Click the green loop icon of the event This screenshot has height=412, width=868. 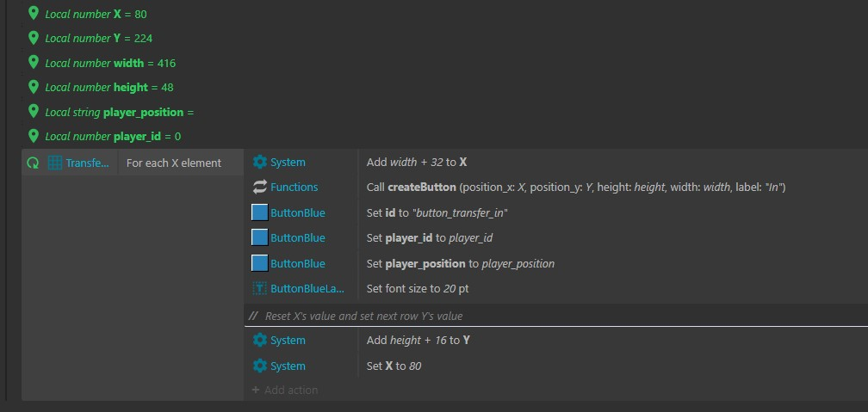pos(34,163)
